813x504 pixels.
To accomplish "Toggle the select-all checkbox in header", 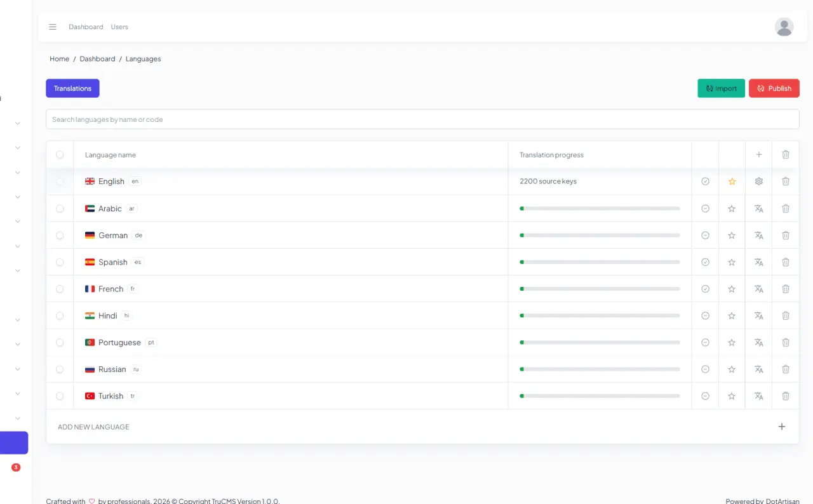I will (60, 155).
